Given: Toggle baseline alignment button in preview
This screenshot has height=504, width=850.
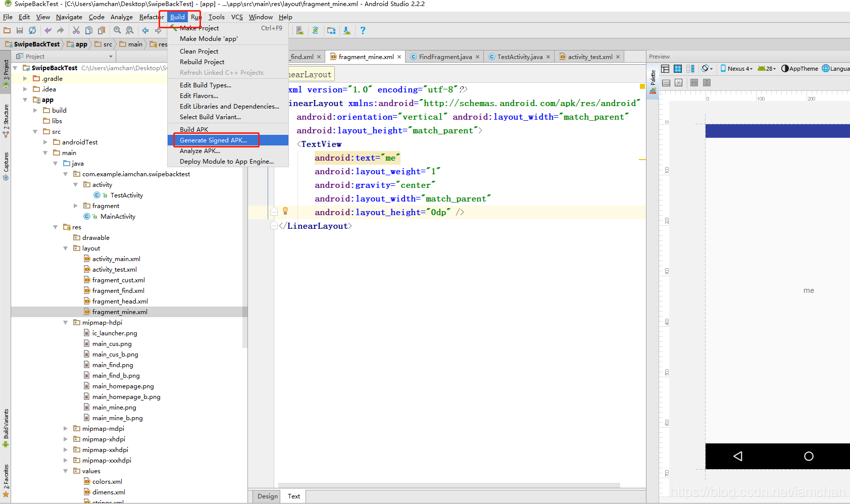Looking at the screenshot, I should point(679,82).
